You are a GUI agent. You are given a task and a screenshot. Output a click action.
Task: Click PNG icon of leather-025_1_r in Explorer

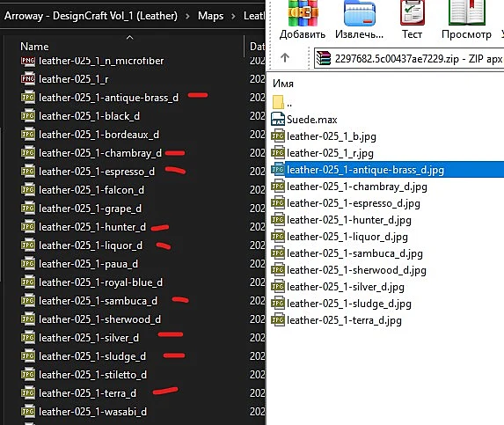[x=28, y=79]
